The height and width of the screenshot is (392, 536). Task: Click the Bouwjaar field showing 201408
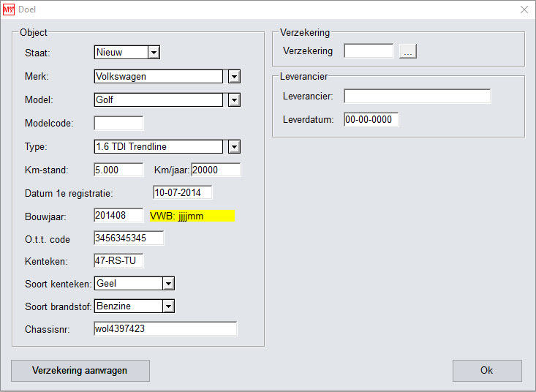pyautogui.click(x=118, y=215)
